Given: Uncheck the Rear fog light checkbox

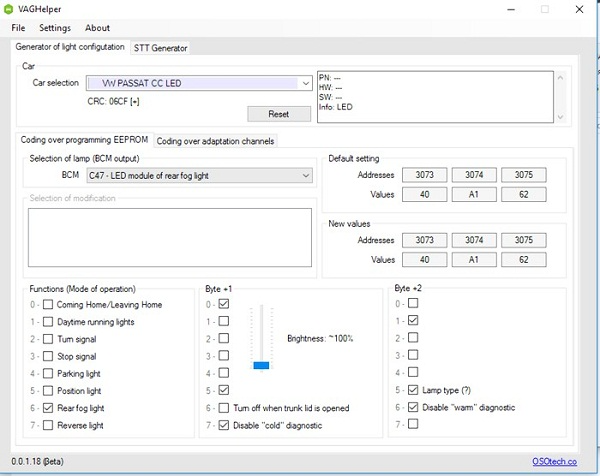Looking at the screenshot, I should [48, 408].
